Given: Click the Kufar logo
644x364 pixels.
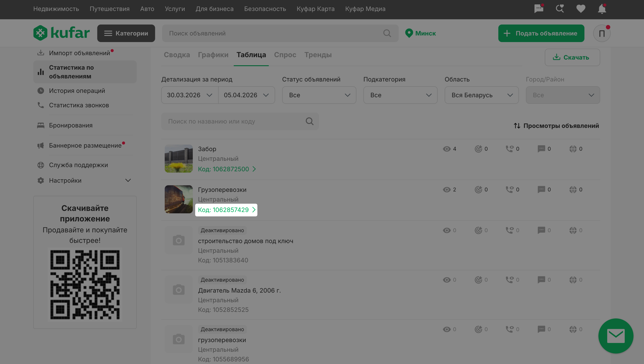Looking at the screenshot, I should 62,33.
